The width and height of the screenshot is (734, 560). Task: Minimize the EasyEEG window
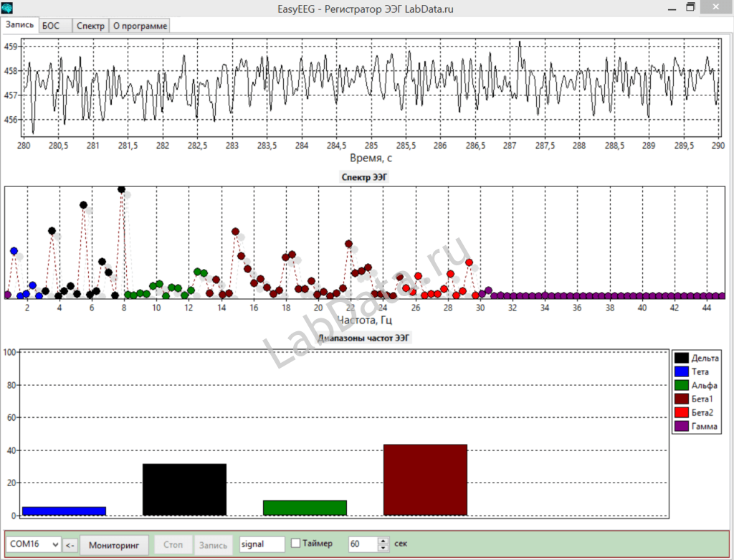point(672,8)
